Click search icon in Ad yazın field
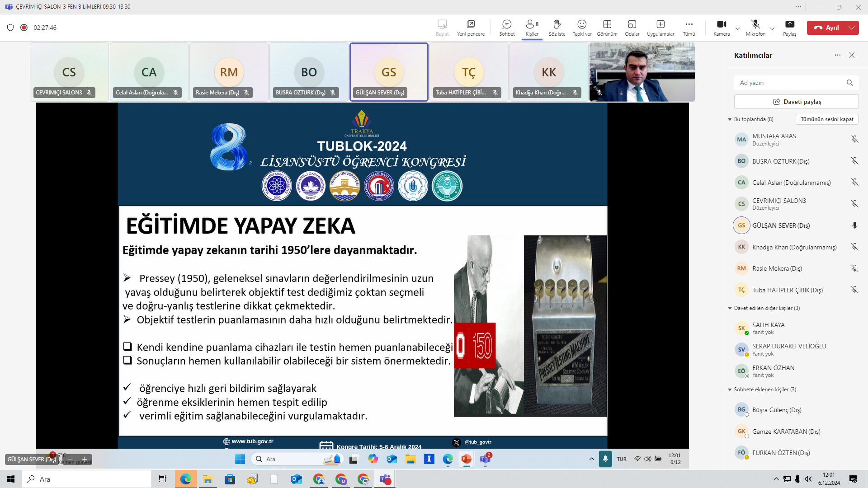The width and height of the screenshot is (868, 488). (x=850, y=83)
